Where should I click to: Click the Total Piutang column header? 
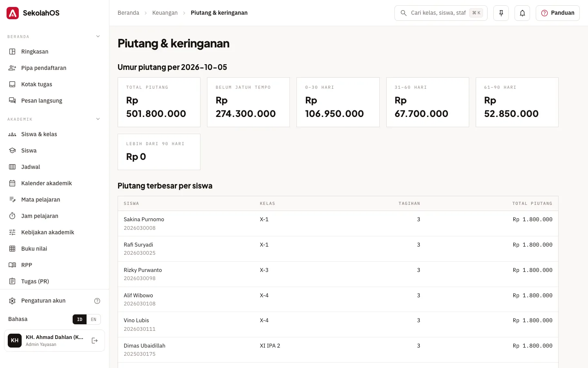coord(532,204)
